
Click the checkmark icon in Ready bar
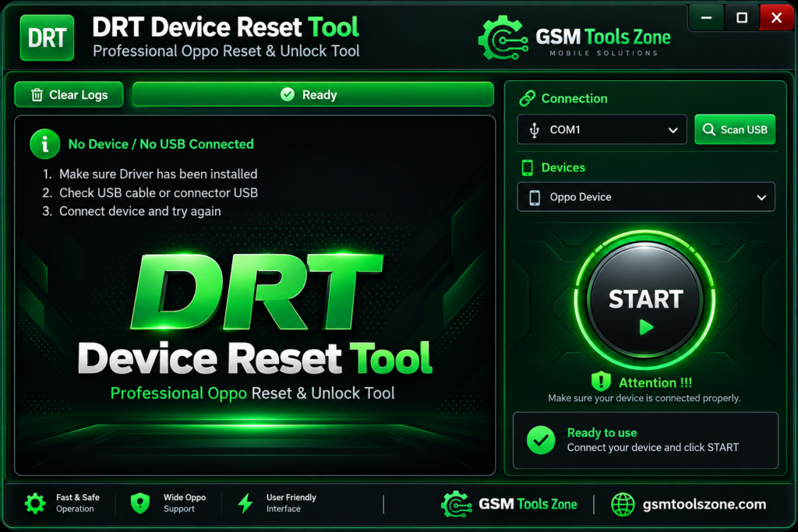pos(288,94)
